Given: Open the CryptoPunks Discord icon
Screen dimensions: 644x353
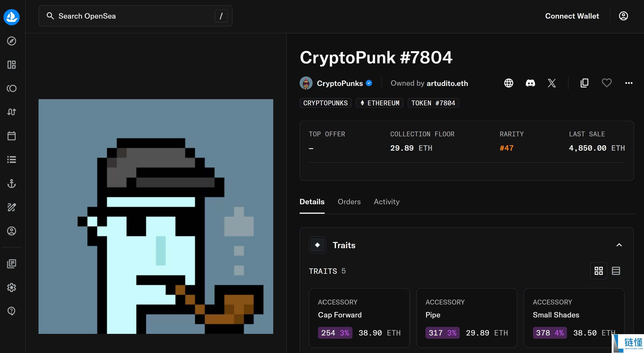Looking at the screenshot, I should point(530,83).
